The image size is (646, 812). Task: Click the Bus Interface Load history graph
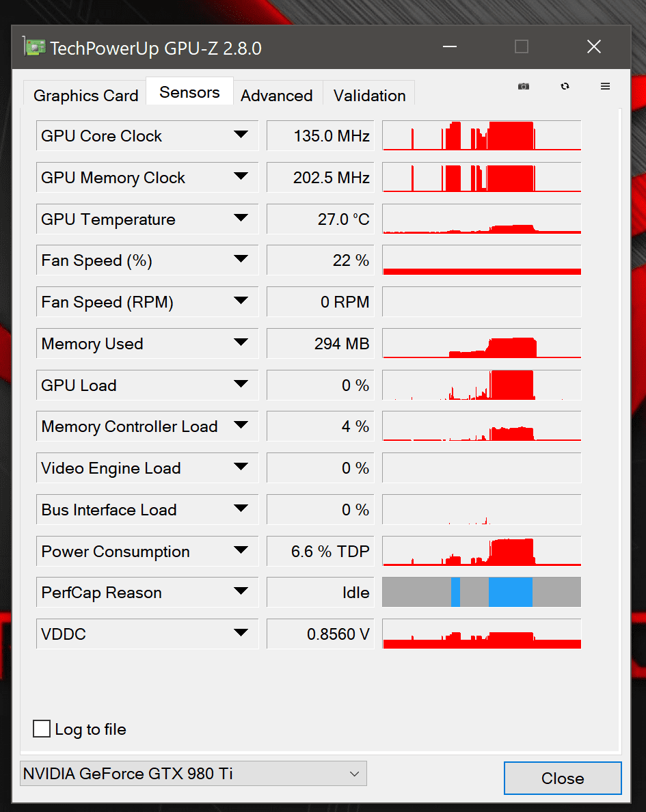tap(482, 509)
